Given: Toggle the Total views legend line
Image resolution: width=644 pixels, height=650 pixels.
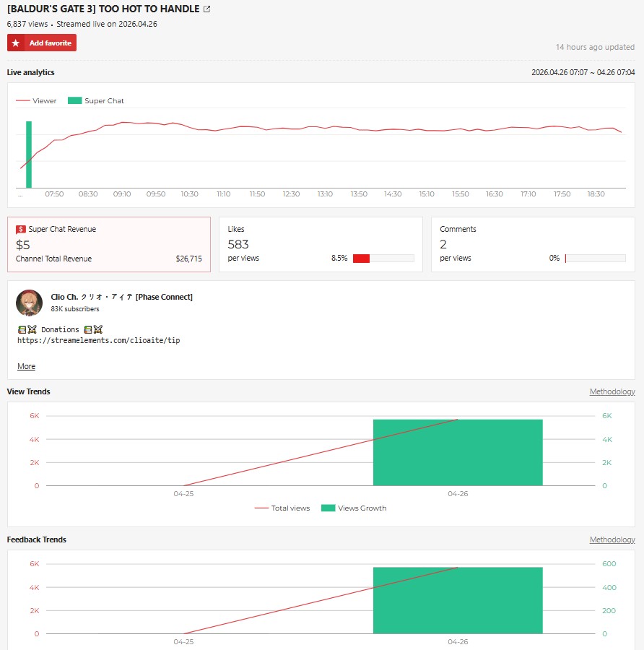Looking at the screenshot, I should tap(282, 508).
